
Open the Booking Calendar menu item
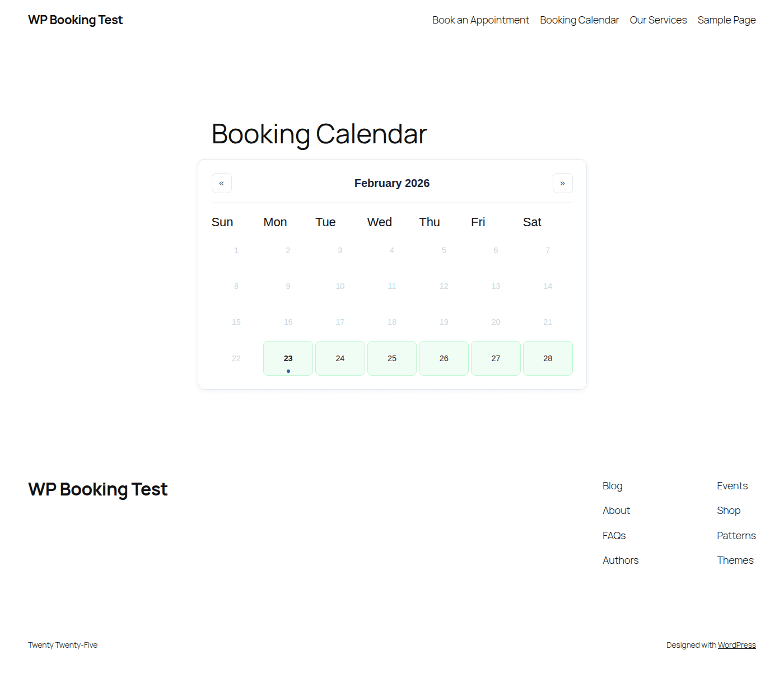coord(579,20)
